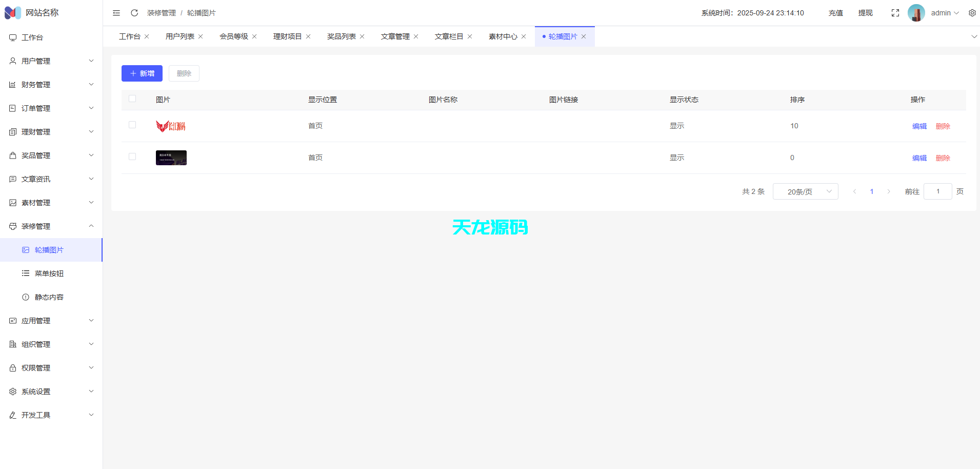Click the admin avatar picture
Image resolution: width=980 pixels, height=469 pixels.
(916, 12)
